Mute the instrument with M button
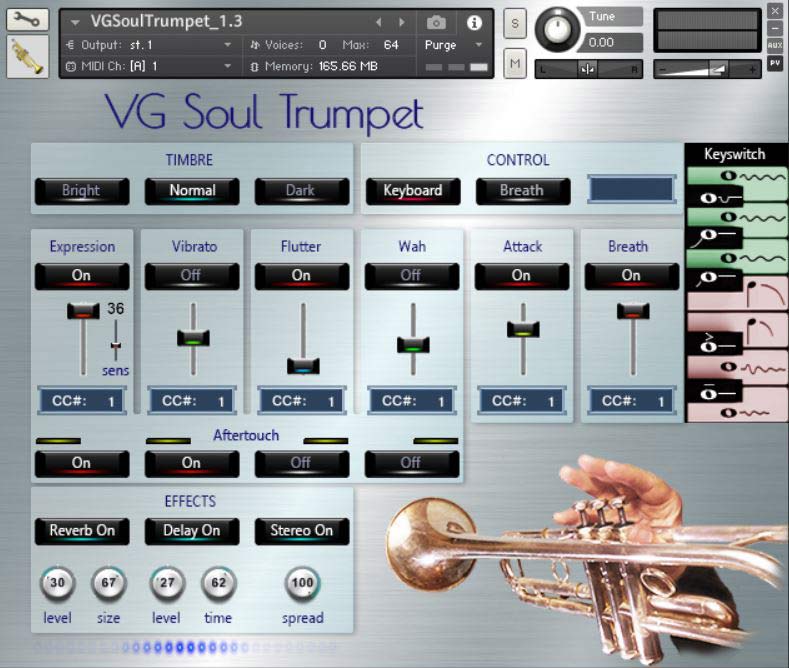789x668 pixels. coord(515,63)
